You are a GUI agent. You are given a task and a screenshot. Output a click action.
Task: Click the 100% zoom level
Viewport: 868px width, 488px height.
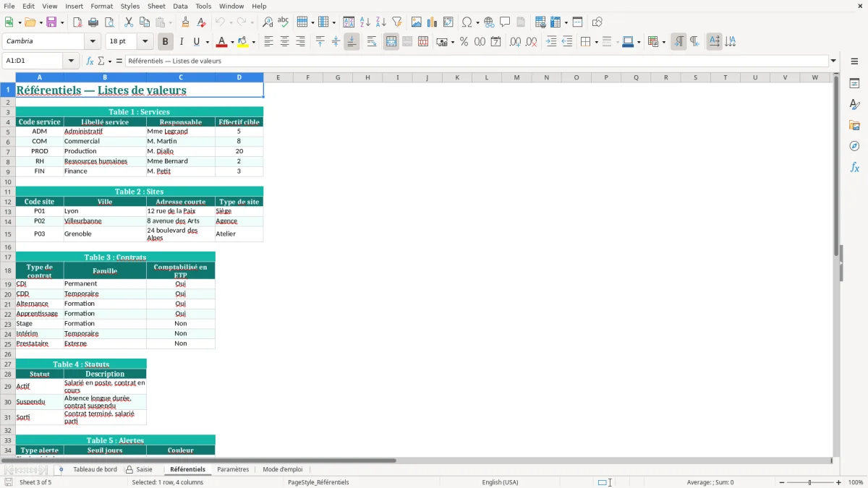click(x=856, y=482)
